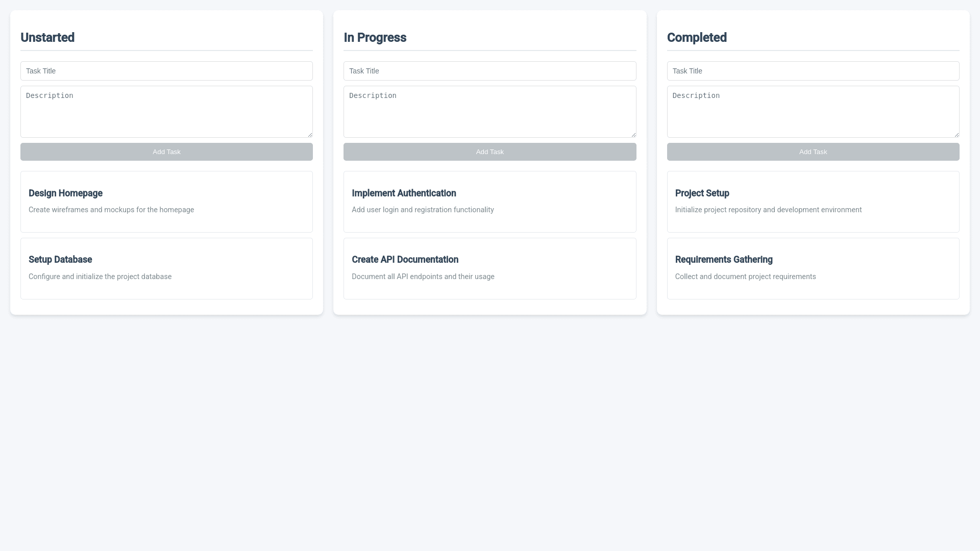Click Task Title field in Completed column
Screen dimensions: 980x551
(813, 71)
